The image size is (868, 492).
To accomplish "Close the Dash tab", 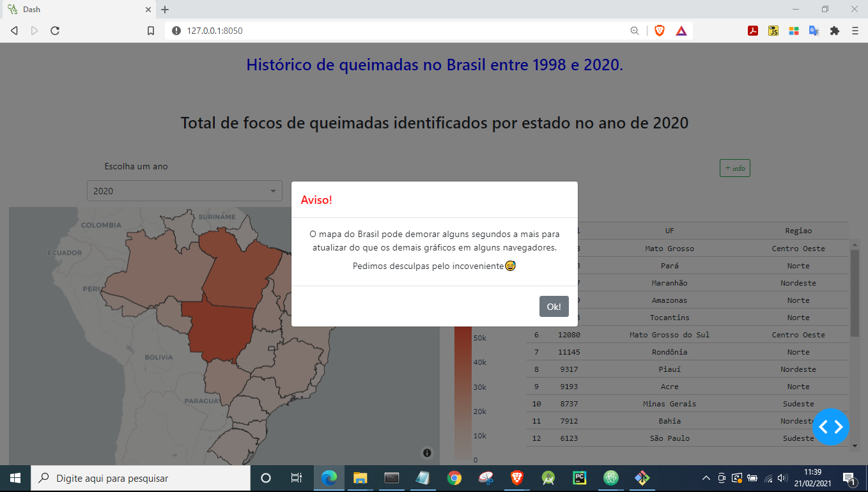I will click(x=148, y=10).
